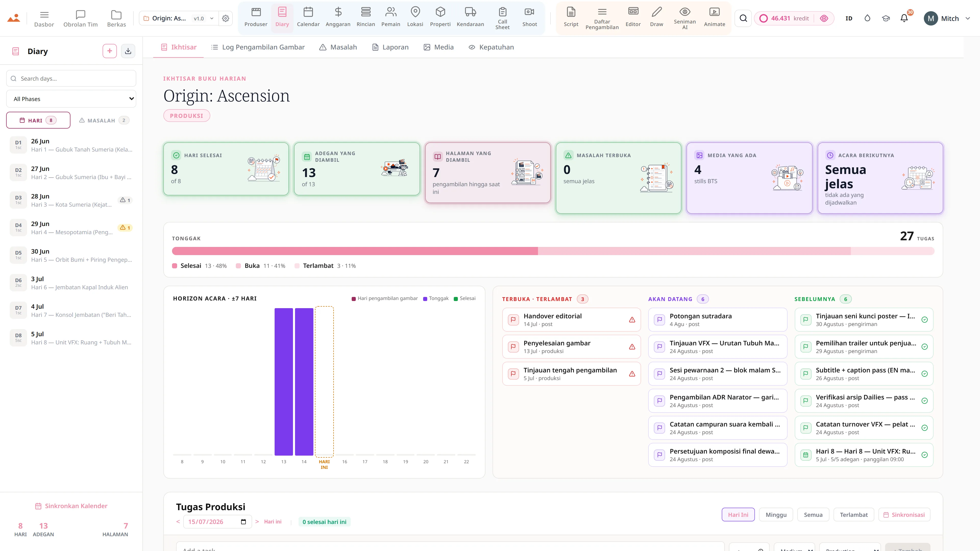Open the Lokasi locations section
Screen dimensions: 980x551
coord(415,18)
